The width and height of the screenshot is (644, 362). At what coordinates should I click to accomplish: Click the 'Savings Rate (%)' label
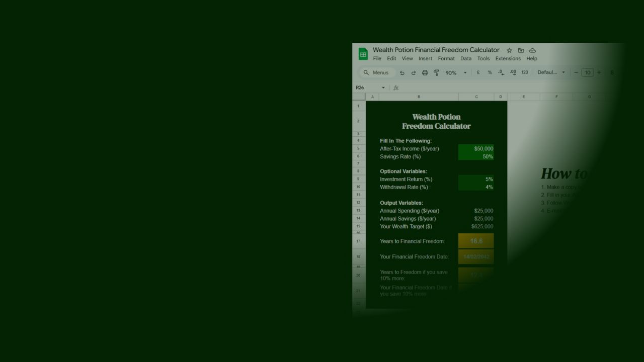(x=400, y=156)
